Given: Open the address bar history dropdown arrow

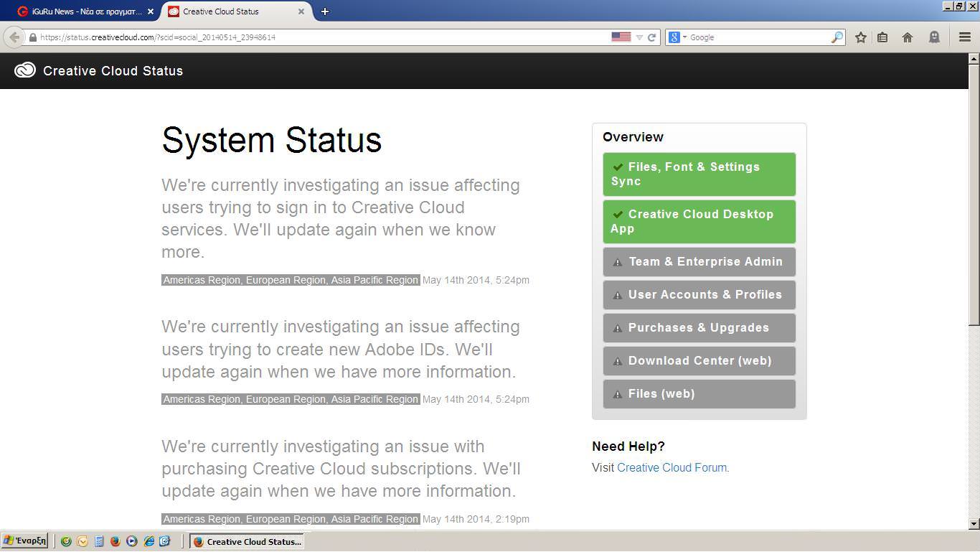Looking at the screenshot, I should click(x=639, y=37).
